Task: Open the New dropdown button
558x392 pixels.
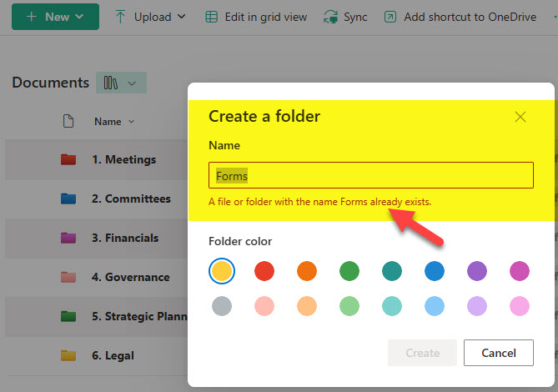Action: point(56,17)
